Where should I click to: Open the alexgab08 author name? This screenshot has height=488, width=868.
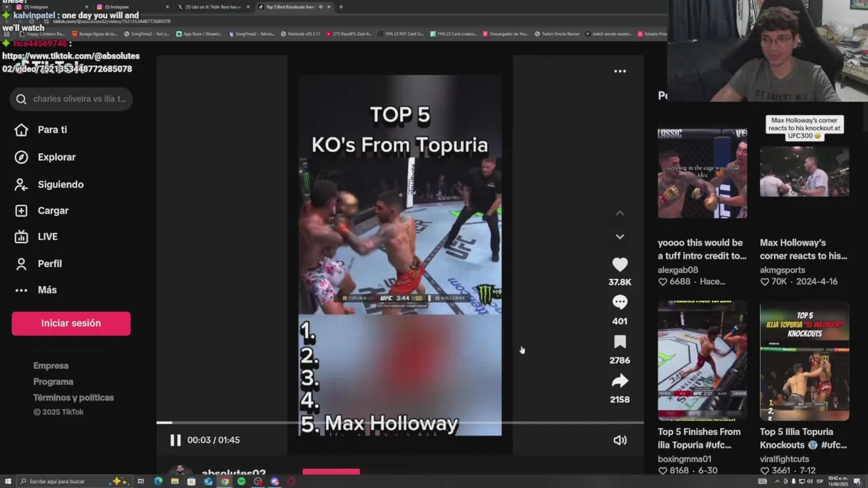pos(678,270)
